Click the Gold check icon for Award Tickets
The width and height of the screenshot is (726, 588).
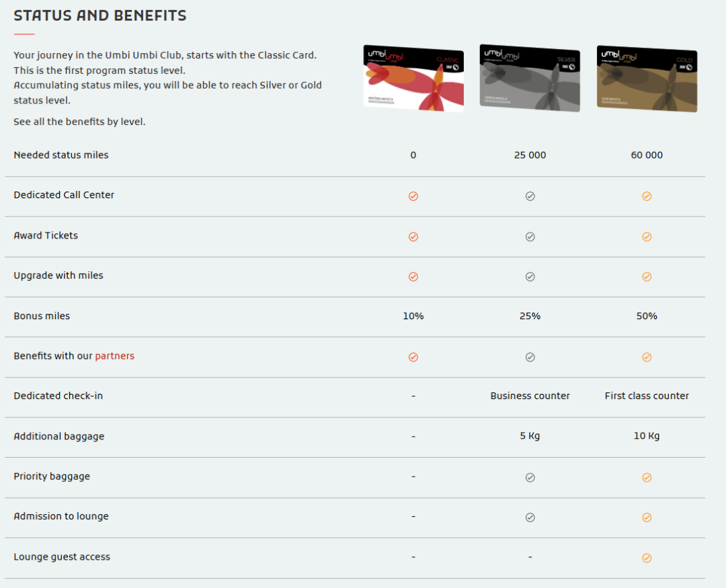click(647, 237)
